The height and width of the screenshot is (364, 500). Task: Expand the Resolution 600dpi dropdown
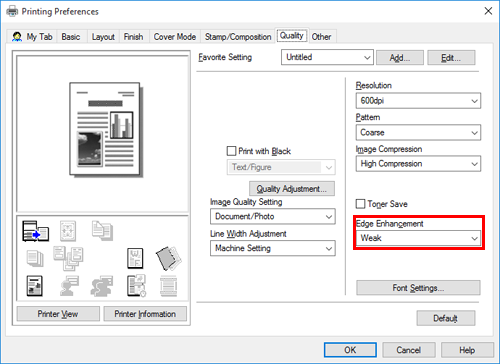(x=418, y=101)
